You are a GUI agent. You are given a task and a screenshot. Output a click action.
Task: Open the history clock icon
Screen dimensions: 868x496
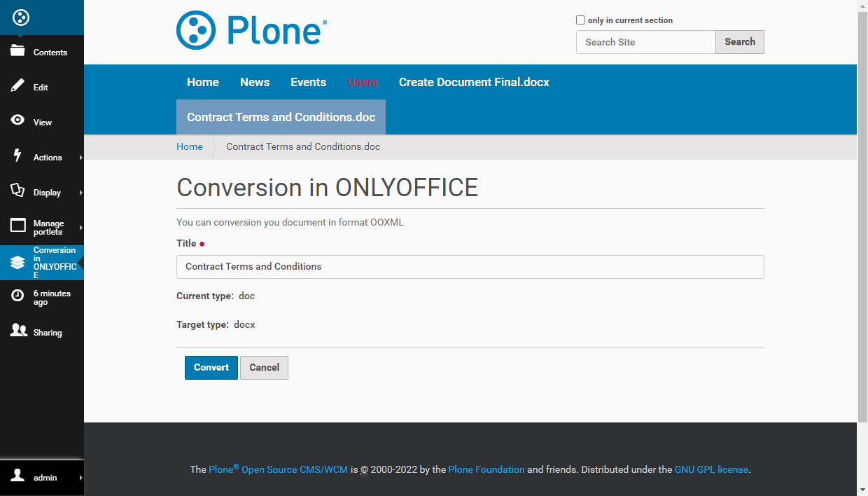pos(18,296)
